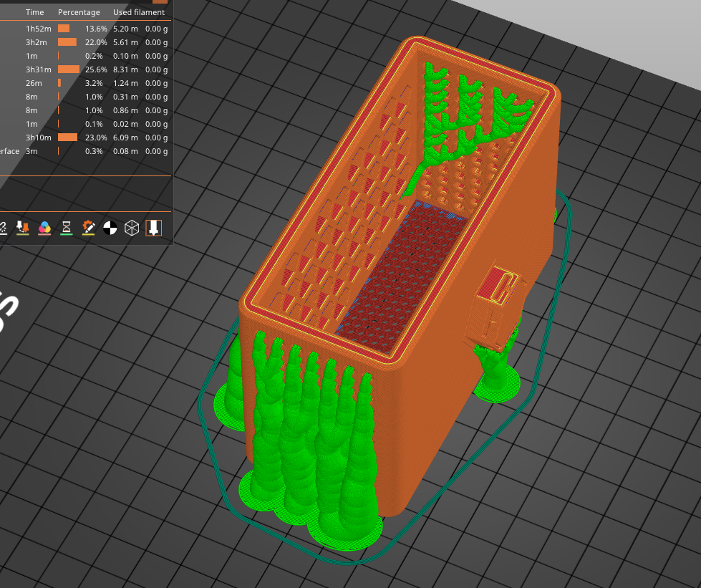
Task: Click the deretractions arrow icon
Action: click(22, 228)
